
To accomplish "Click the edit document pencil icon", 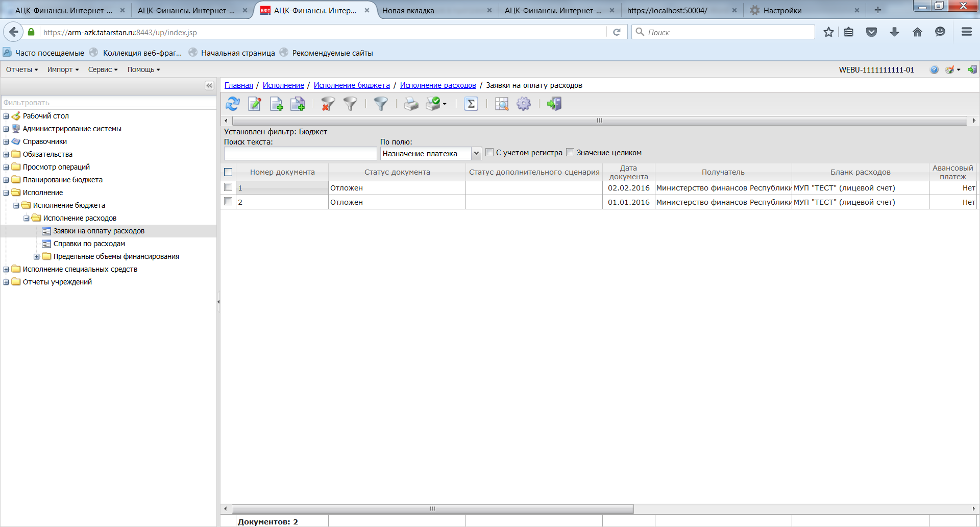I will 254,104.
